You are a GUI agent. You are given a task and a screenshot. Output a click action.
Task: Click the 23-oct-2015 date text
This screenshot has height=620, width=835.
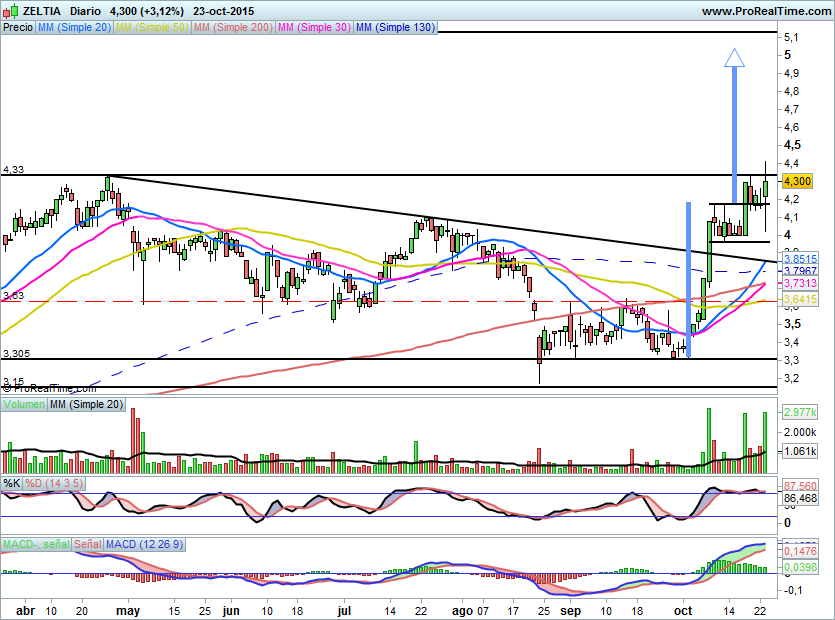pyautogui.click(x=223, y=11)
